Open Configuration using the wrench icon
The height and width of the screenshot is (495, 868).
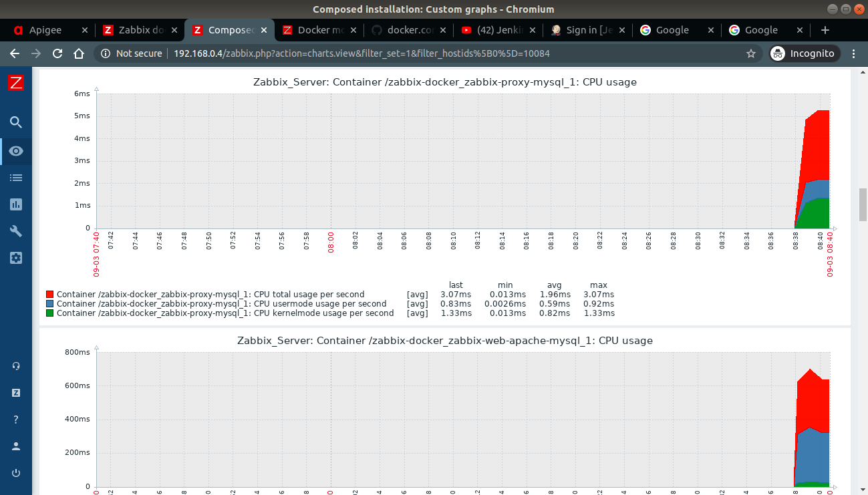coord(15,230)
